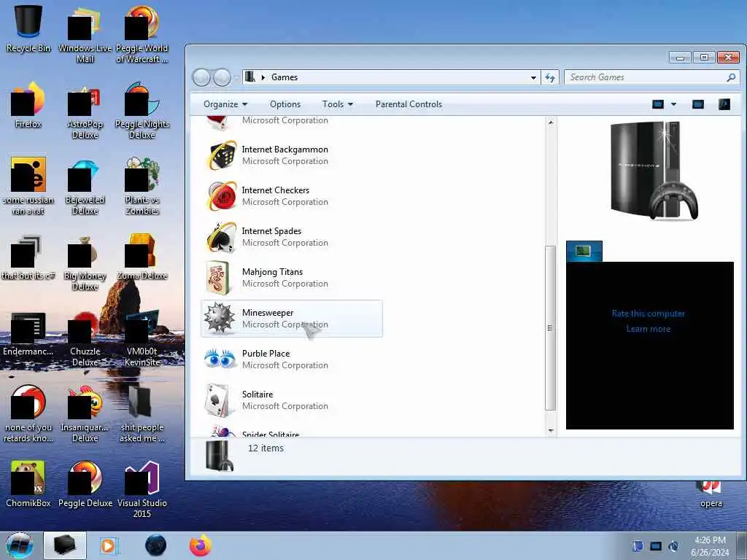Click the system tray clock
The image size is (747, 560).
pos(710,546)
